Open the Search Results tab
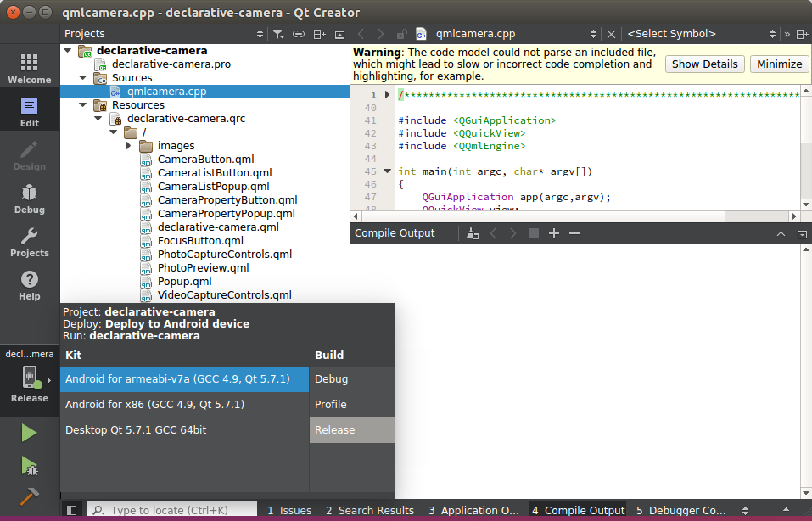This screenshot has width=812, height=521. 370,511
